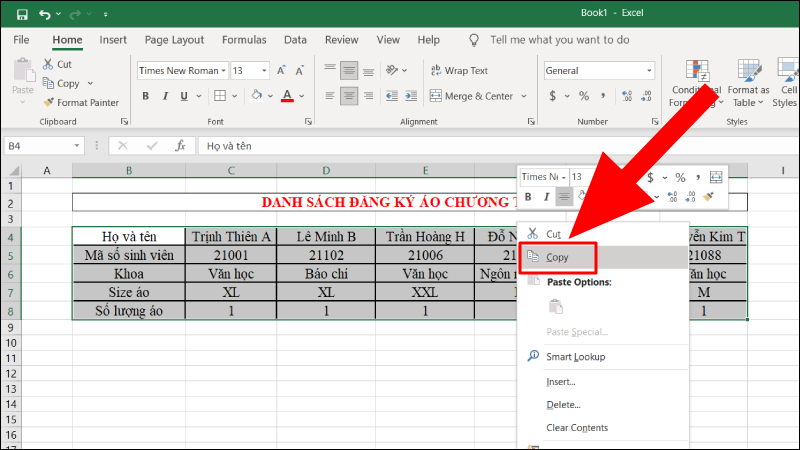Toggle Bold in the ribbon
The image size is (800, 450).
[146, 96]
